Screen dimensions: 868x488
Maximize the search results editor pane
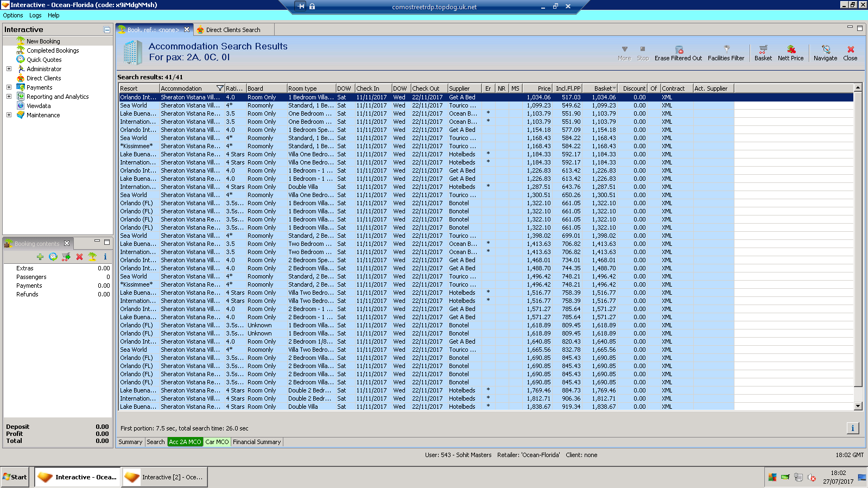pyautogui.click(x=860, y=28)
